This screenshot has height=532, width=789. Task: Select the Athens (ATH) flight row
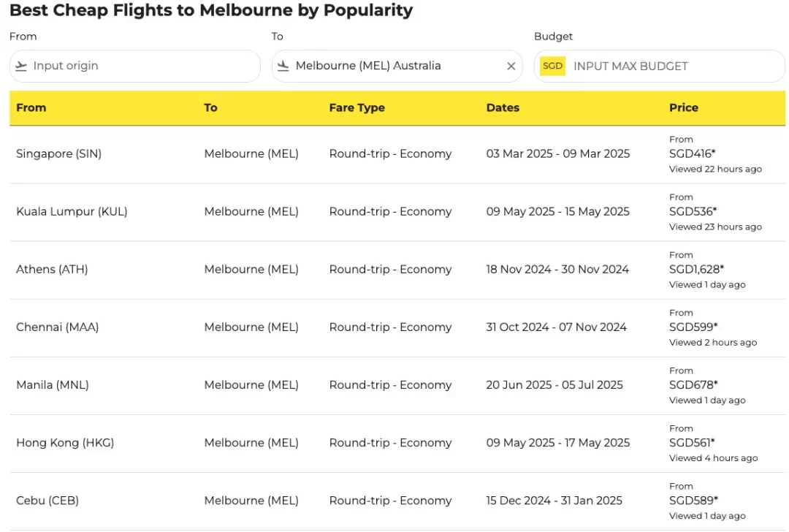click(x=397, y=270)
